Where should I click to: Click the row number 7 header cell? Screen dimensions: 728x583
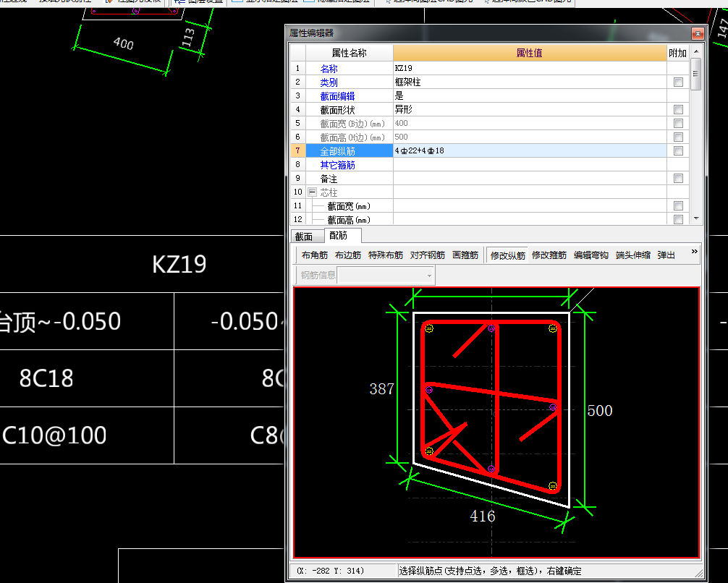[297, 151]
